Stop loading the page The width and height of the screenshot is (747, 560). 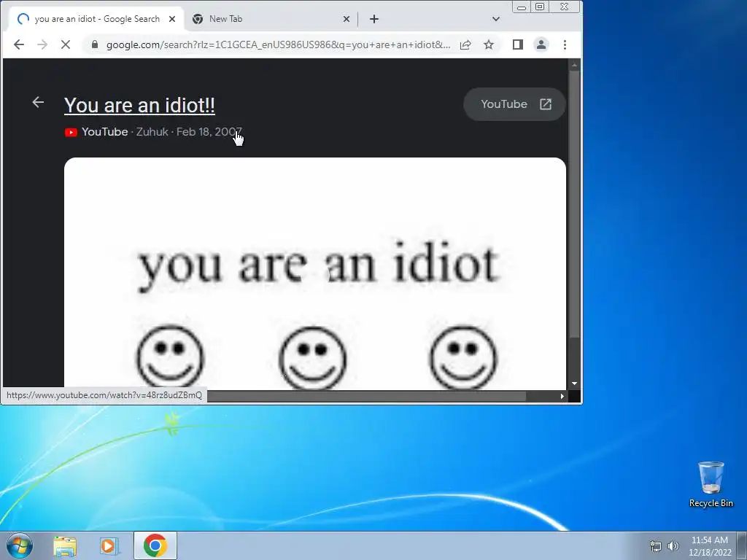coord(66,44)
